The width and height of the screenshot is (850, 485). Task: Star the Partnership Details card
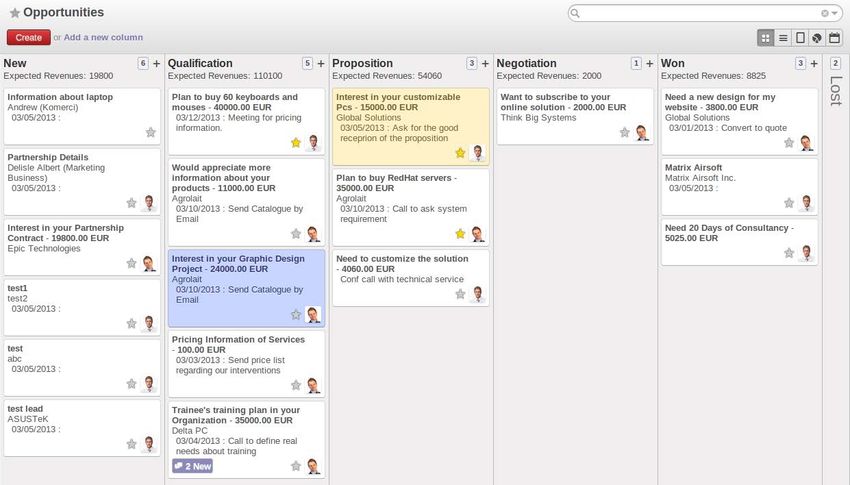[131, 203]
